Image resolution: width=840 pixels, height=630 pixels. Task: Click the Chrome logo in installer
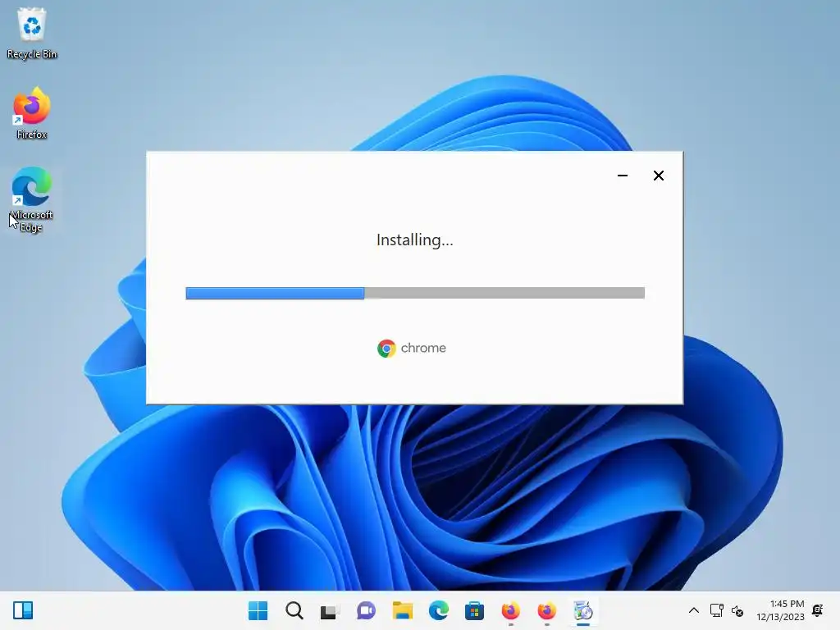click(386, 348)
